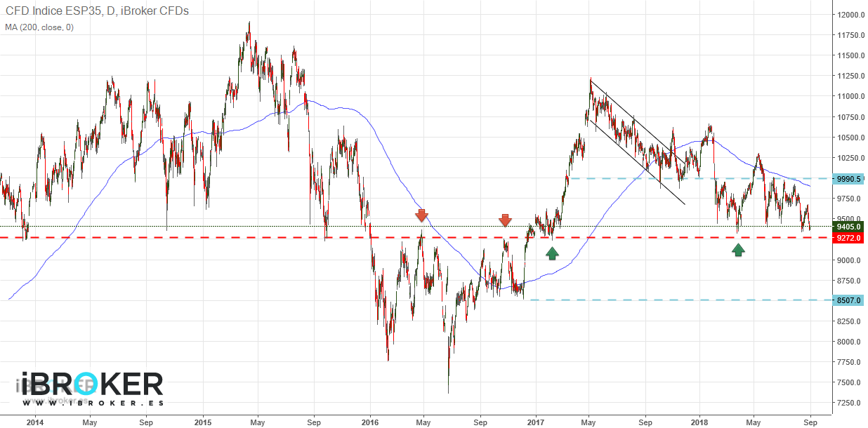Click the Sep label on the date axis
Image resolution: width=868 pixels, height=428 pixels.
click(811, 423)
